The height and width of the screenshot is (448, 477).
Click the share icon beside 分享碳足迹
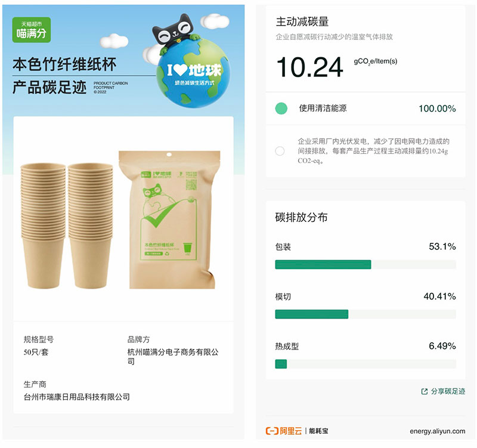click(425, 391)
